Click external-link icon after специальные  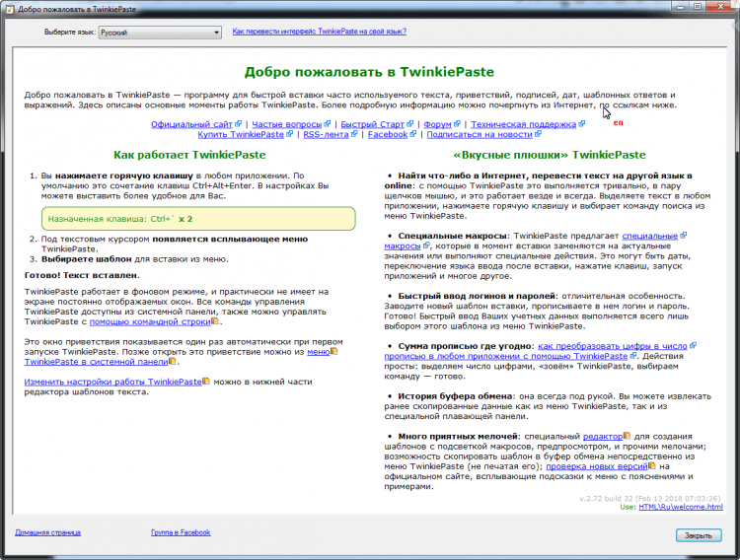[684, 235]
